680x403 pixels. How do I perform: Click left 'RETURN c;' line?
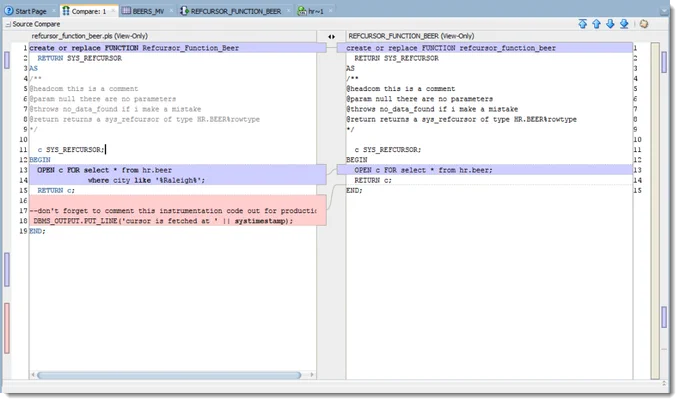click(56, 190)
